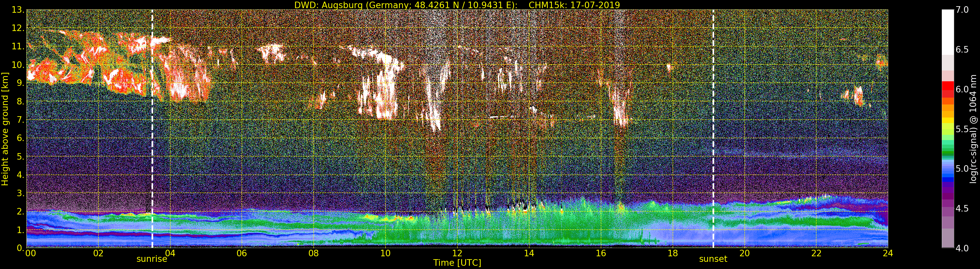Click the x-axis tick label '14'

coord(529,253)
